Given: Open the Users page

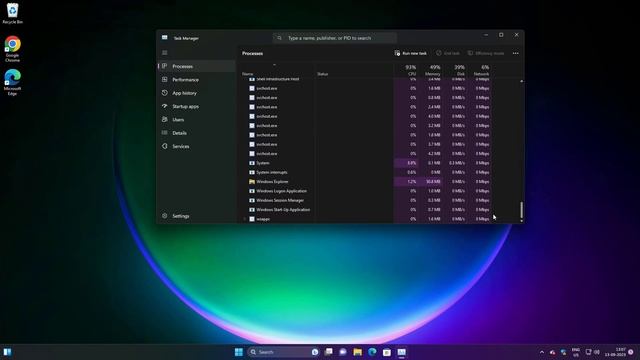Looking at the screenshot, I should 197,120.
